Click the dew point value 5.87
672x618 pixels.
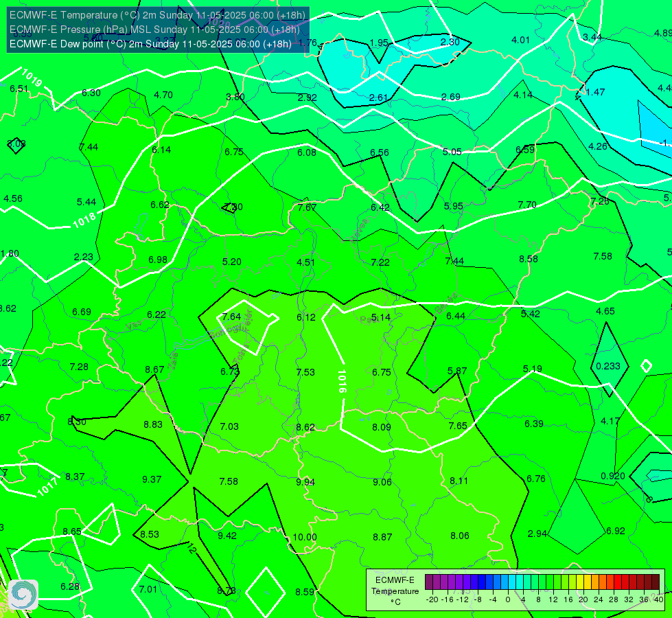[x=457, y=371]
